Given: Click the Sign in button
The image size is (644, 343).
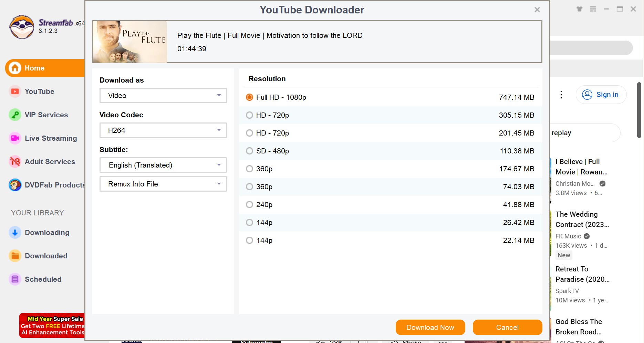Looking at the screenshot, I should (x=601, y=95).
